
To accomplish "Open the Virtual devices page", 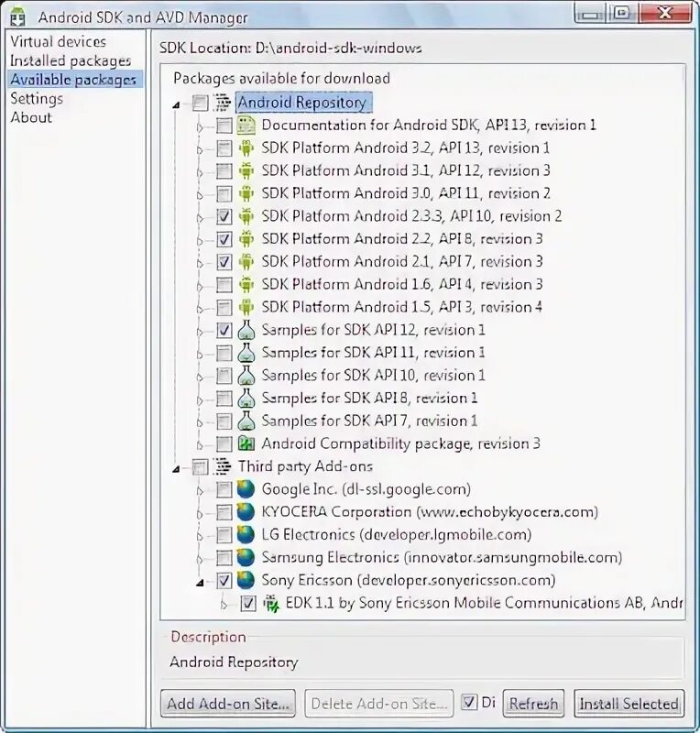I will coord(58,41).
